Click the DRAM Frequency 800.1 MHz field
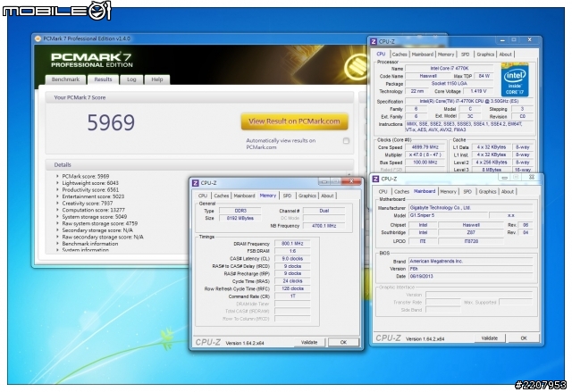This screenshot has height=392, width=572. pos(292,244)
